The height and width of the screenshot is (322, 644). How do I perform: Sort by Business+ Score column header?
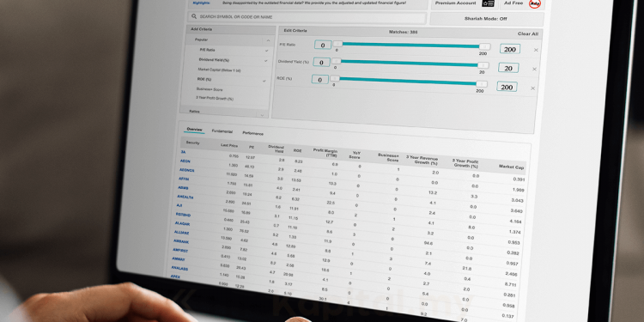pos(388,157)
